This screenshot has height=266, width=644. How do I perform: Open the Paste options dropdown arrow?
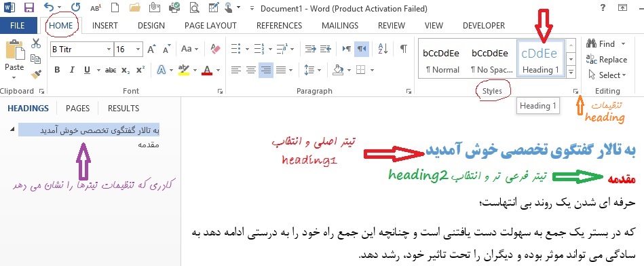14,77
